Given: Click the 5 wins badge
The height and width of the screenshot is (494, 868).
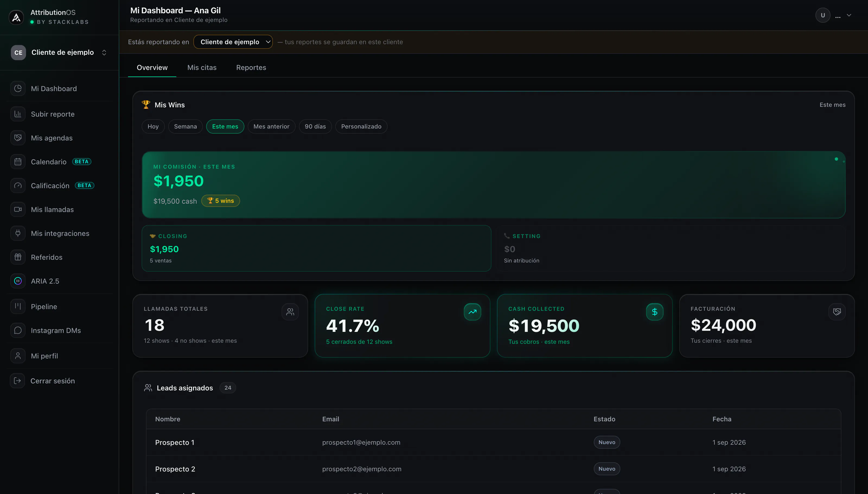Looking at the screenshot, I should [221, 201].
